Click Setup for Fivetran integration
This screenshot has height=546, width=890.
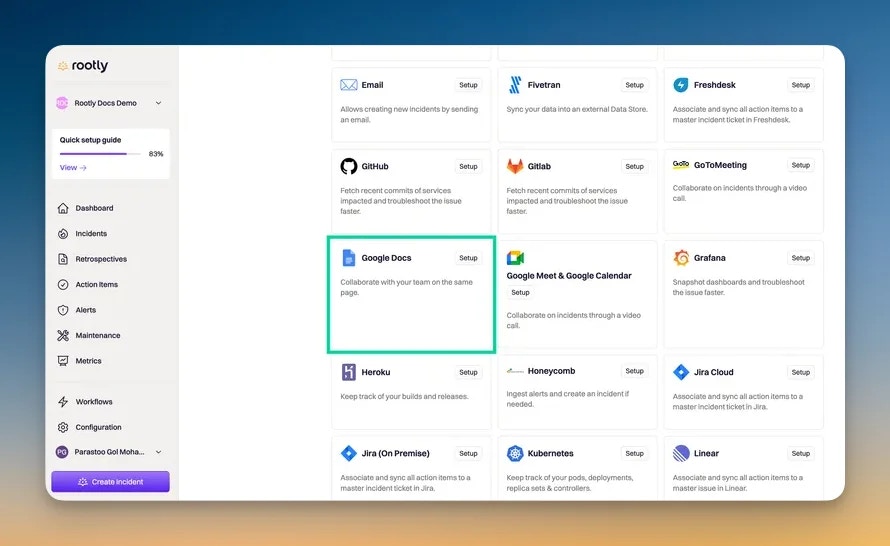635,85
